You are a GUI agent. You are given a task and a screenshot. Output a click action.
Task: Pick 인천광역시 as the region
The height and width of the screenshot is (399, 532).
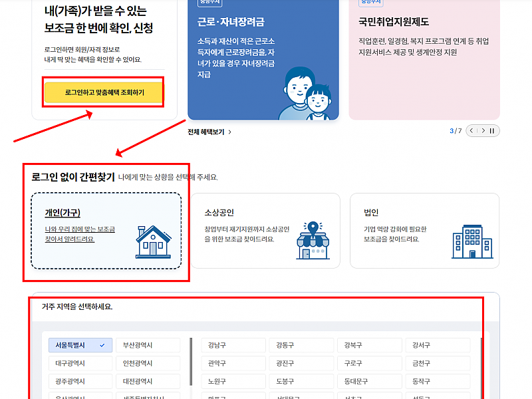pos(147,363)
